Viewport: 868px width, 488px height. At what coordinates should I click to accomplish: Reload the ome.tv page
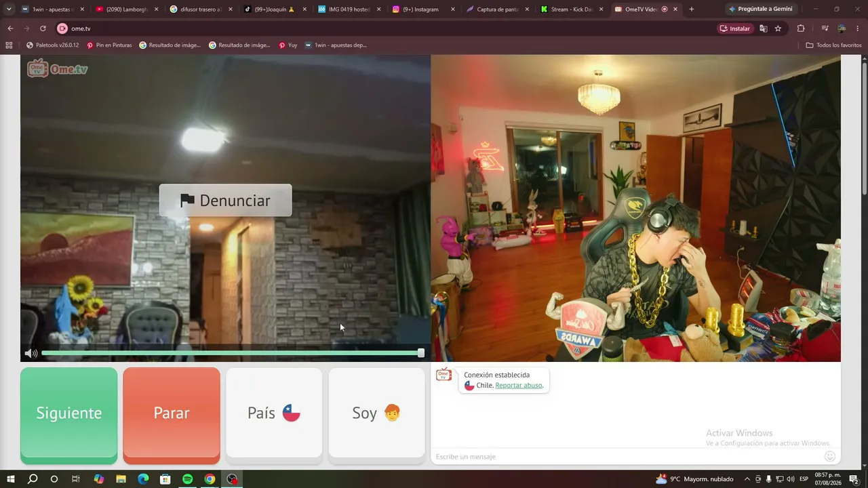[x=43, y=28]
